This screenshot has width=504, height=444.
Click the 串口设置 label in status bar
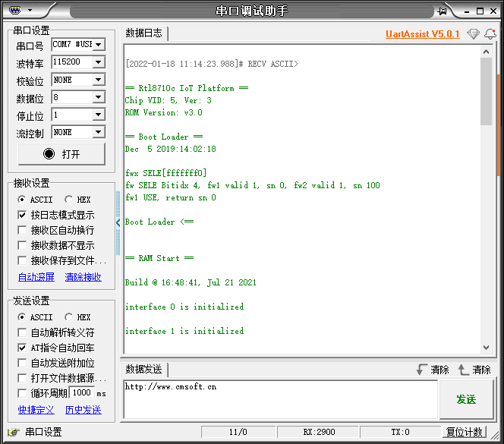(43, 432)
